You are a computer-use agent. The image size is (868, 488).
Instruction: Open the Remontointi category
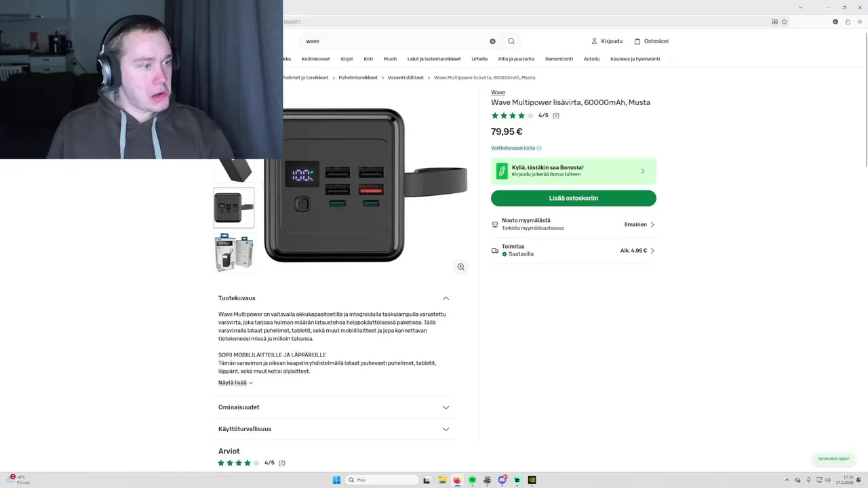(559, 59)
